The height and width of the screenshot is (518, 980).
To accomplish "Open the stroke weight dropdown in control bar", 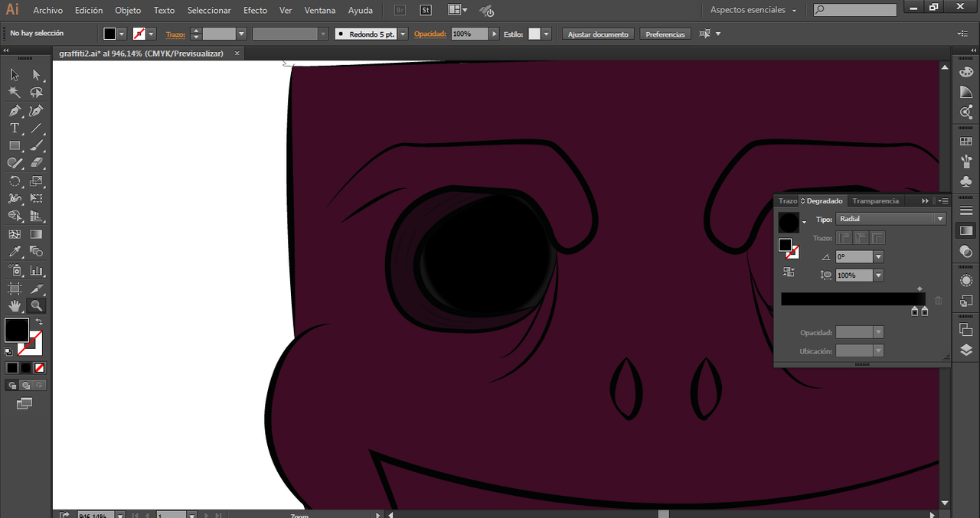I will [x=241, y=34].
